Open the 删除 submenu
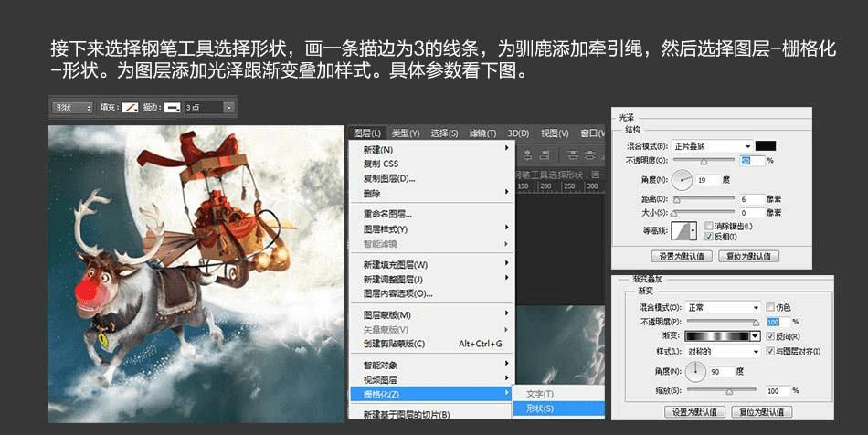868x435 pixels. (x=432, y=193)
